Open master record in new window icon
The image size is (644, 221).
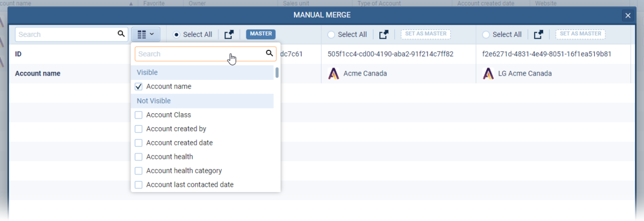pos(229,34)
